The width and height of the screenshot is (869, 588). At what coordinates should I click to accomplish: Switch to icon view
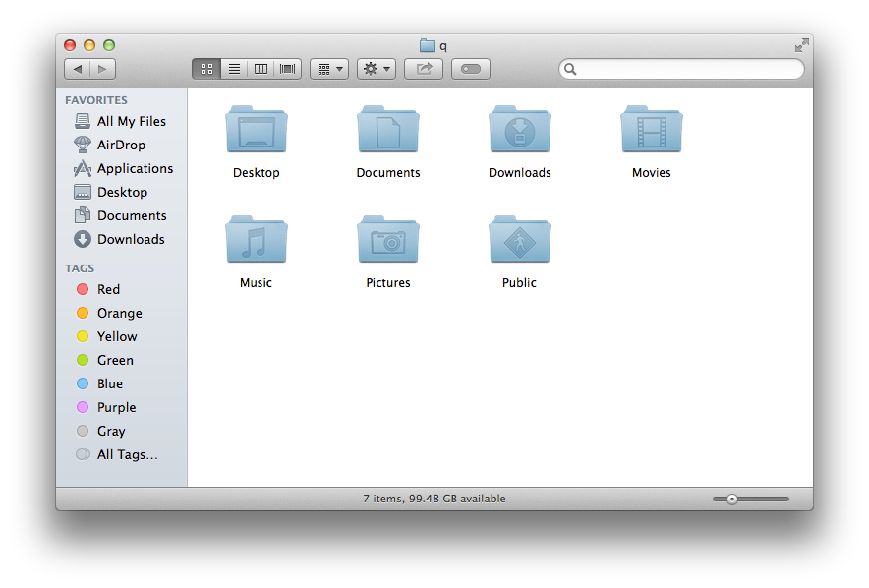point(206,69)
